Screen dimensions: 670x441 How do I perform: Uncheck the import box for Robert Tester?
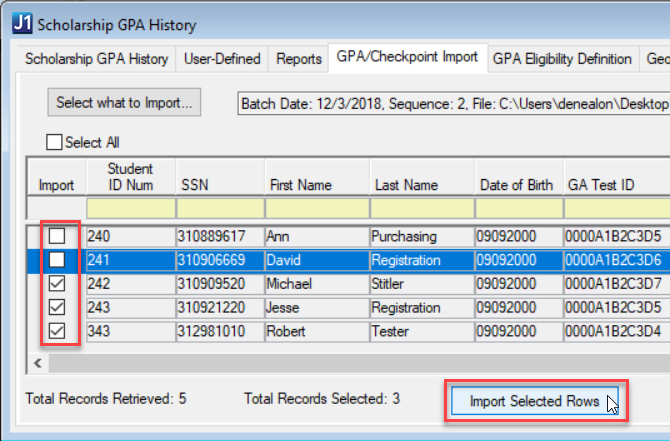(58, 331)
